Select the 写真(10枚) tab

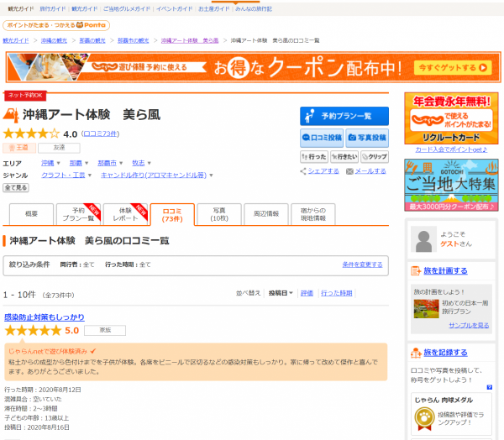point(219,214)
